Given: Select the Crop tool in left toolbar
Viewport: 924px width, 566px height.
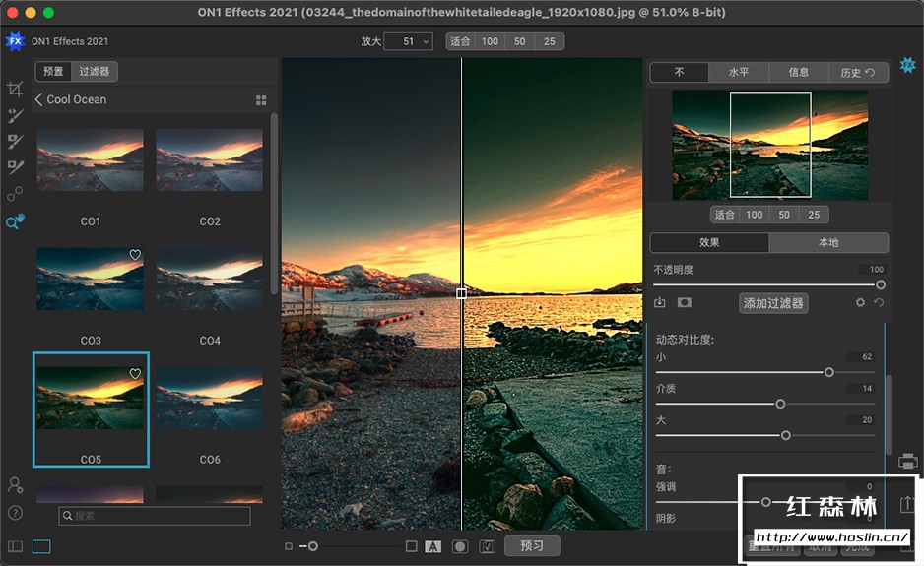Looking at the screenshot, I should 15,90.
